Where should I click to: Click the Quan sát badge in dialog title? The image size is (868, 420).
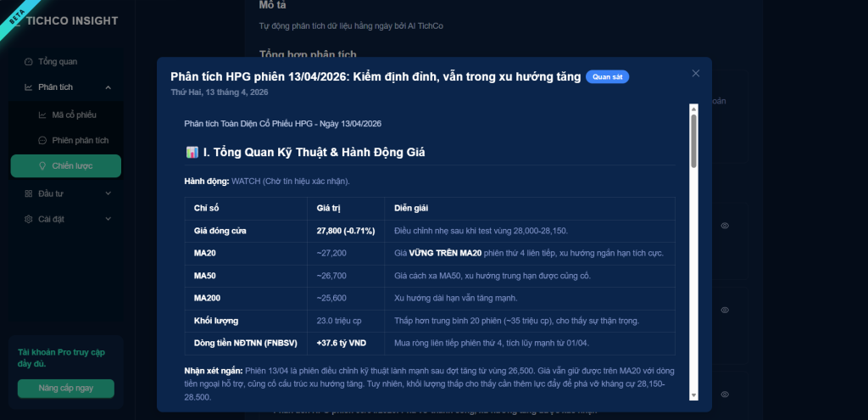[607, 77]
